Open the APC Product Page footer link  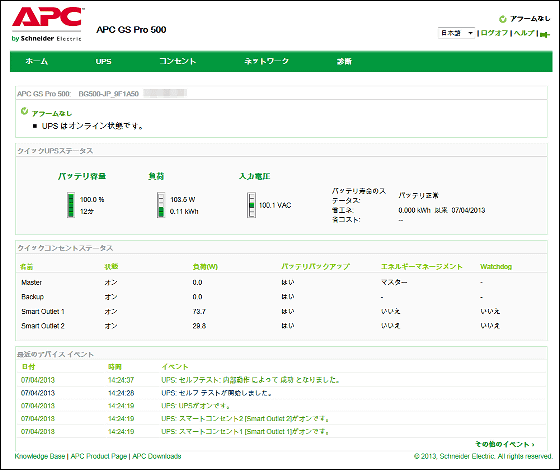[x=99, y=456]
